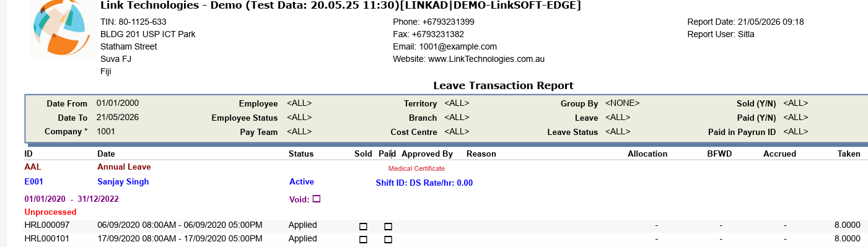Select the Date To value 21/05/2026
The image size is (868, 247).
(x=118, y=117)
